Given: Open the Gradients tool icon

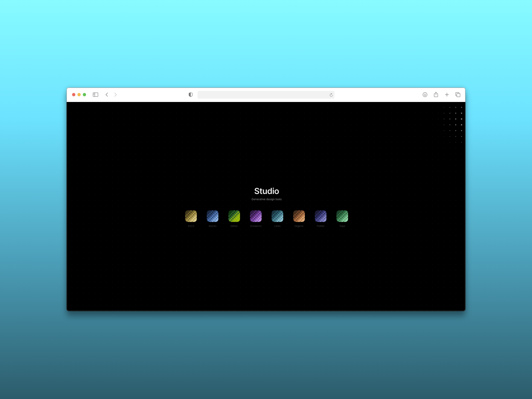Looking at the screenshot, I should click(x=256, y=216).
